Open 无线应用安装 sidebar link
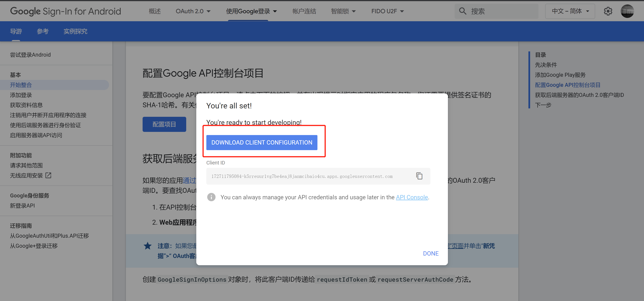Screen dimensions: 644x301 pyautogui.click(x=26, y=175)
